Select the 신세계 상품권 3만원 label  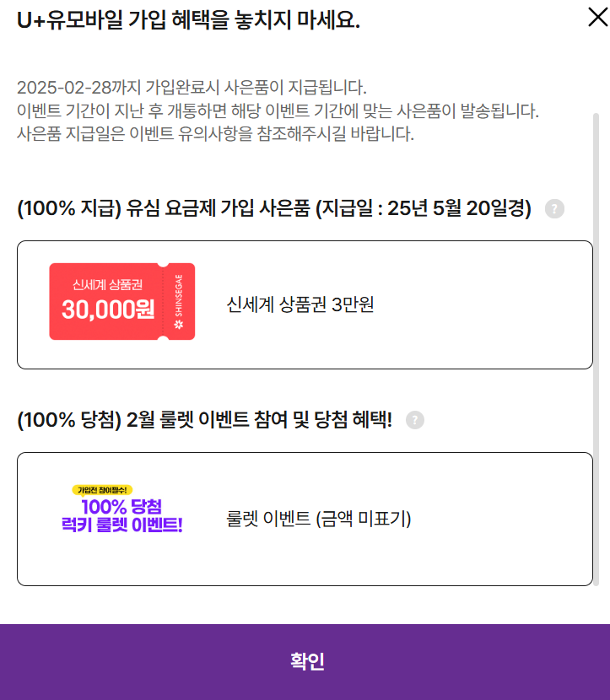300,305
